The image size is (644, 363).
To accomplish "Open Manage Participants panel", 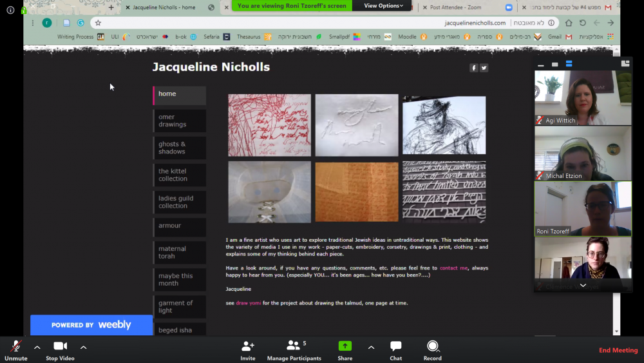I will (x=294, y=351).
